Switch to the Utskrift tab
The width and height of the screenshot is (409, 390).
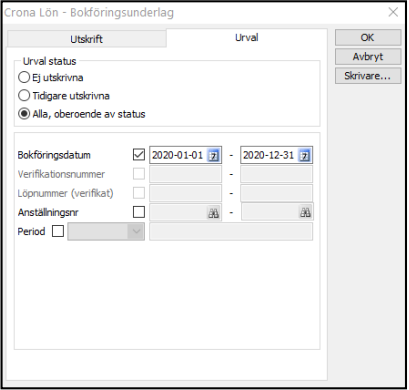(x=87, y=39)
